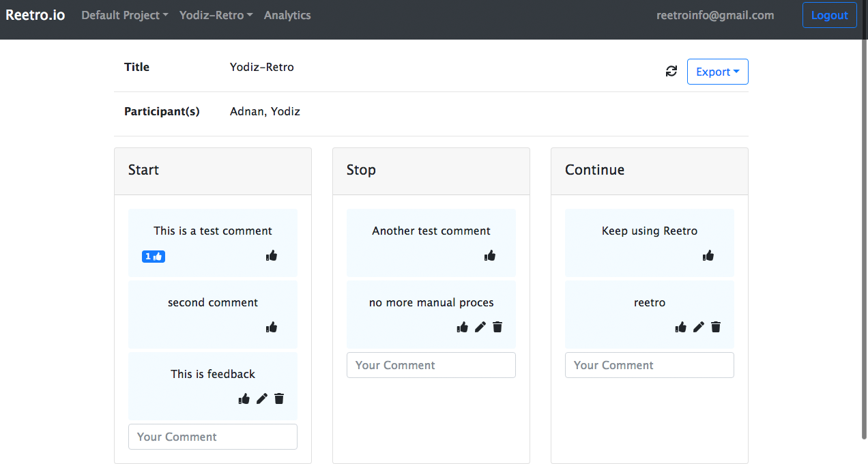Click the refresh icon beside Export
868x464 pixels.
coord(671,72)
